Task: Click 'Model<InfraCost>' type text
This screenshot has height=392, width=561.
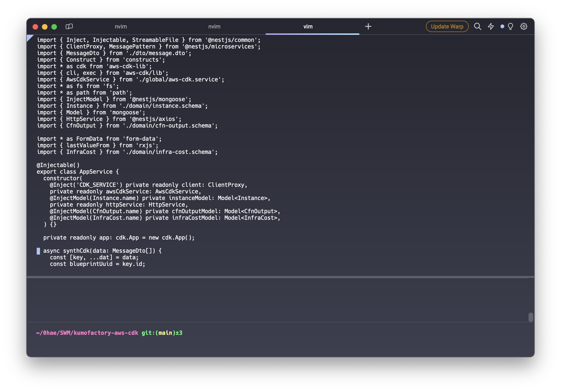Action: pyautogui.click(x=251, y=218)
